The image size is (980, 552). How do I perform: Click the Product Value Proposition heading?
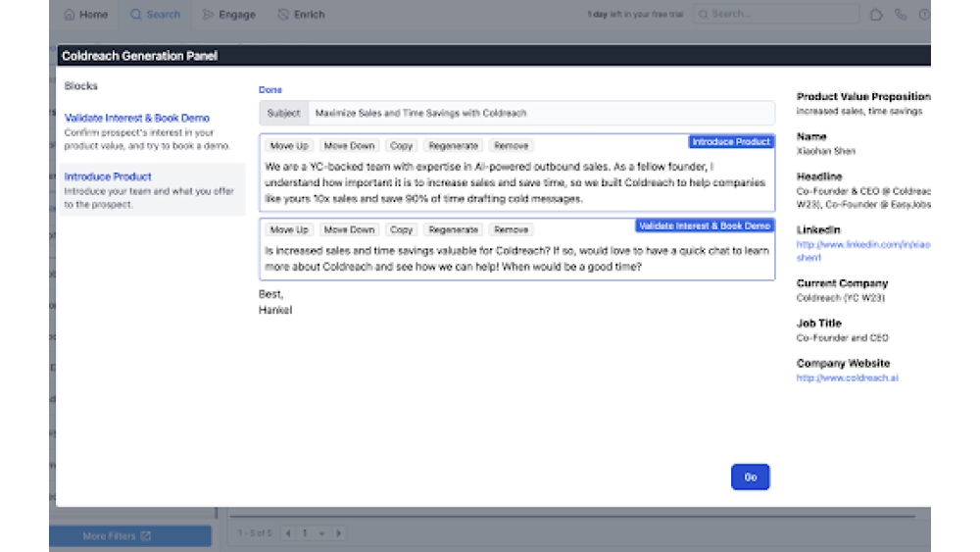863,96
